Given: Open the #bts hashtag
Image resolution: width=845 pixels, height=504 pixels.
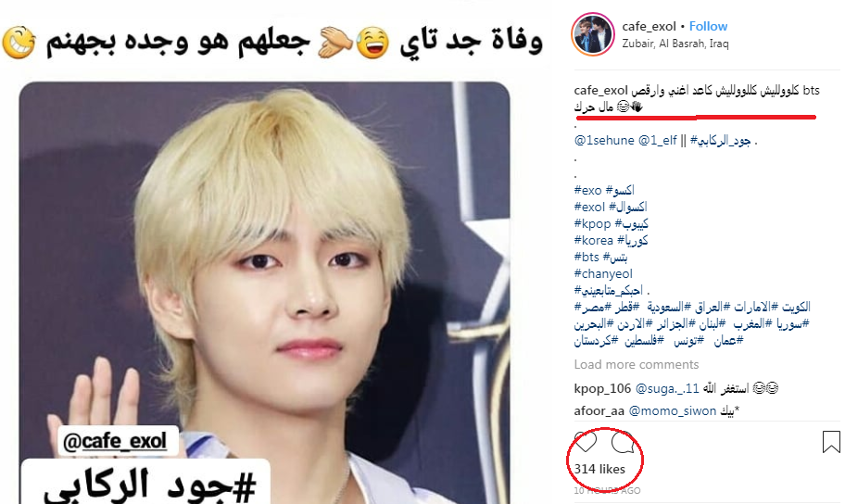Looking at the screenshot, I should pyautogui.click(x=586, y=258).
